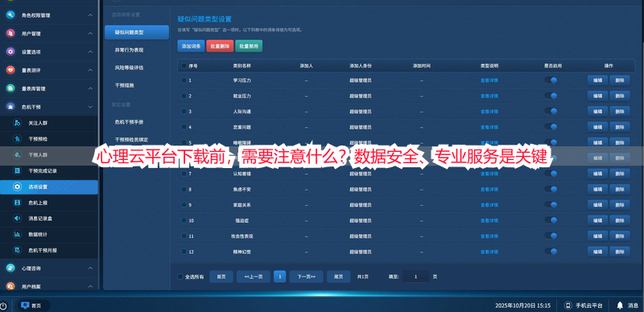Screen dimensions: 644x312
Task: Check the header select-all checkbox beside 序号
Action: [184, 66]
